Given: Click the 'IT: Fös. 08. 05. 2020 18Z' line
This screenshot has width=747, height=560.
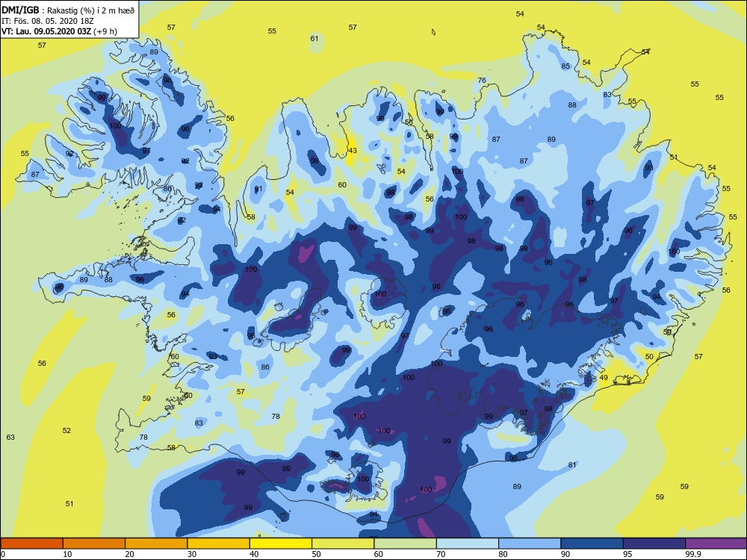Looking at the screenshot, I should [48, 21].
